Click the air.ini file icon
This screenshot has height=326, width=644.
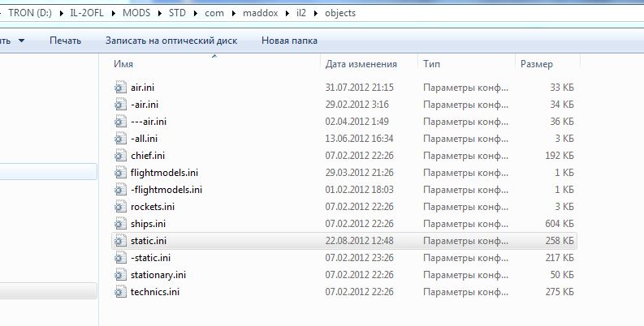120,88
